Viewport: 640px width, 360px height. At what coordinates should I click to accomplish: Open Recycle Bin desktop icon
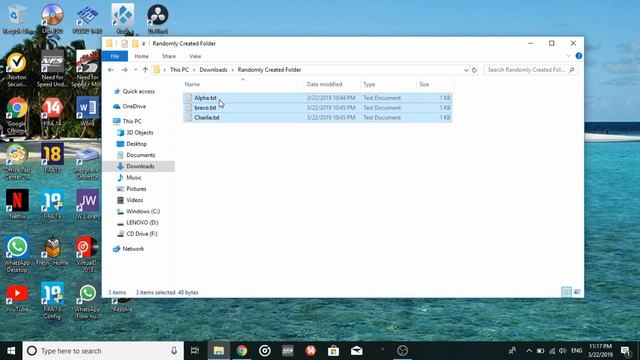17,19
